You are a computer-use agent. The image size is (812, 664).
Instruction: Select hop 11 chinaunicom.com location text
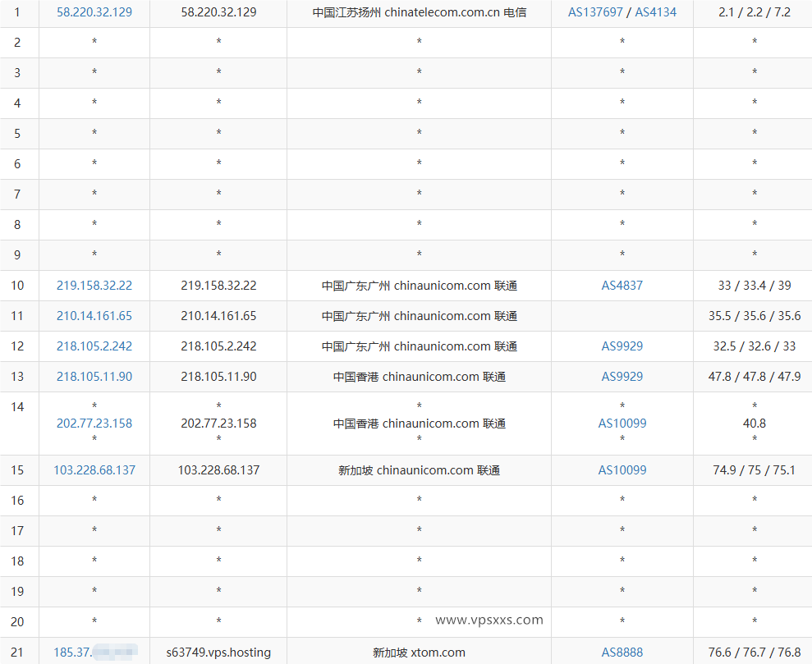pyautogui.click(x=419, y=316)
